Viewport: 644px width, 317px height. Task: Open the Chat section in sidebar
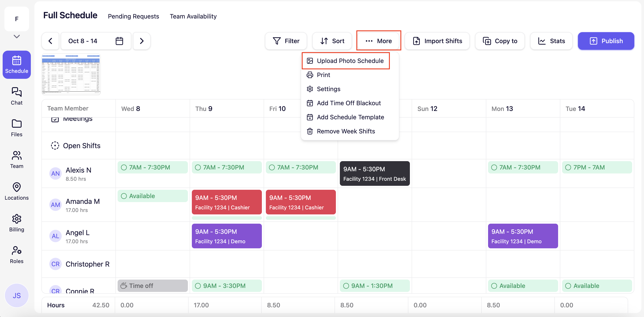coord(17,96)
